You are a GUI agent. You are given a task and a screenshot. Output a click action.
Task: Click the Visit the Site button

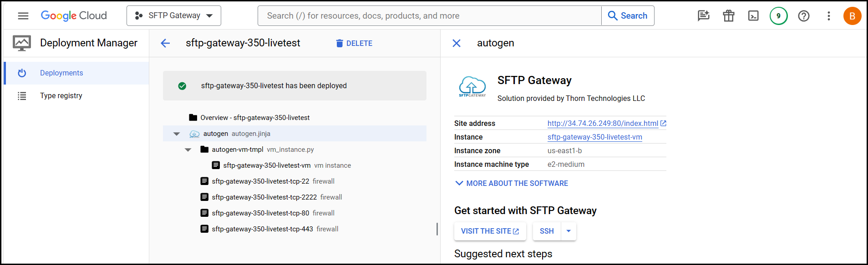[490, 231]
